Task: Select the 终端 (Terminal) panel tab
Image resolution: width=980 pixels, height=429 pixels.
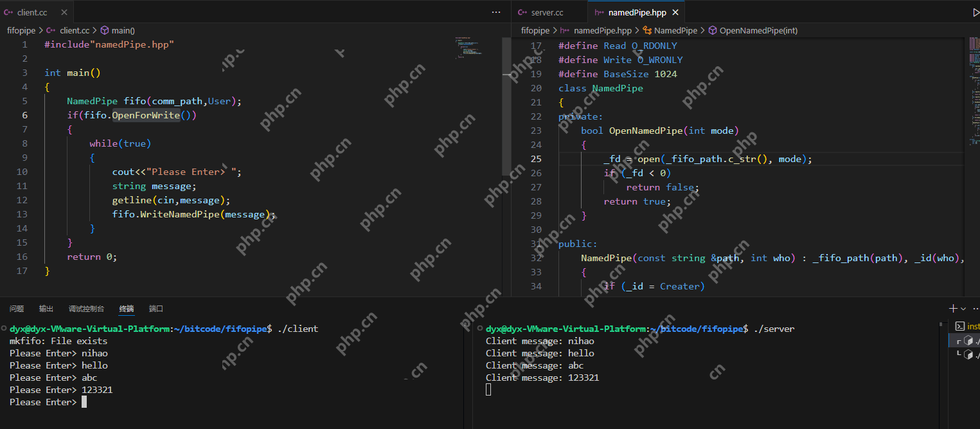Action: (x=127, y=309)
